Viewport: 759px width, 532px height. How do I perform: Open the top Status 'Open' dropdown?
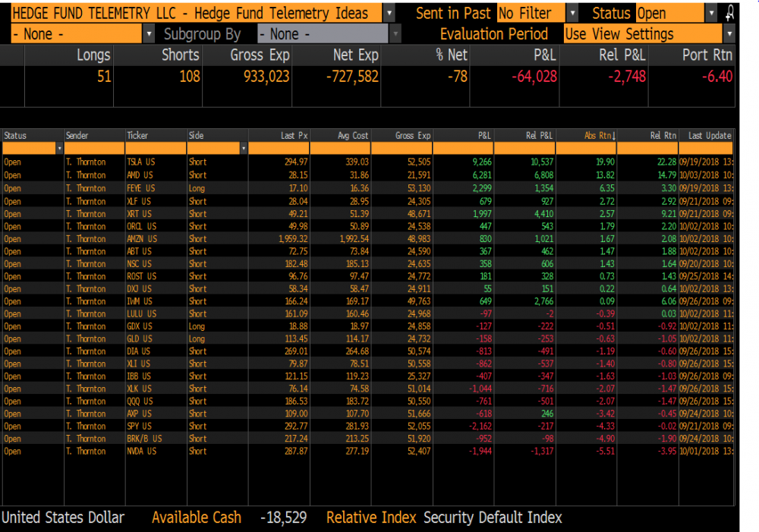(711, 13)
